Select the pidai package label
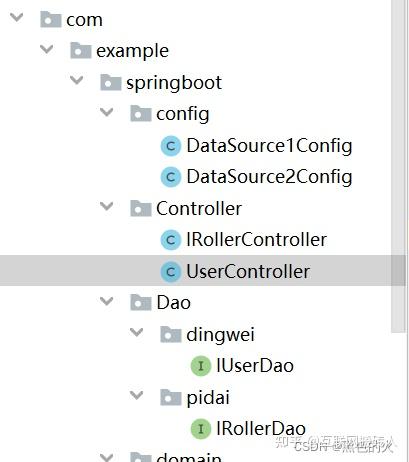The height and width of the screenshot is (462, 409). click(x=208, y=398)
